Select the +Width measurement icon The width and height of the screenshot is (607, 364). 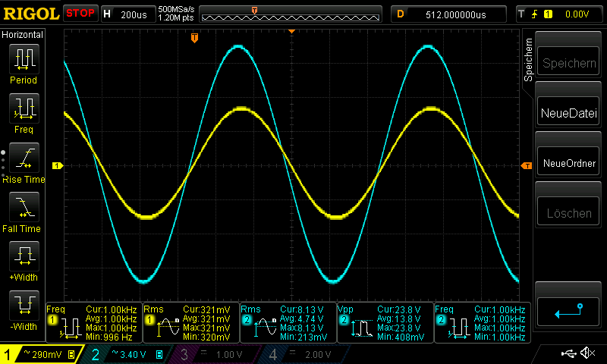24,256
